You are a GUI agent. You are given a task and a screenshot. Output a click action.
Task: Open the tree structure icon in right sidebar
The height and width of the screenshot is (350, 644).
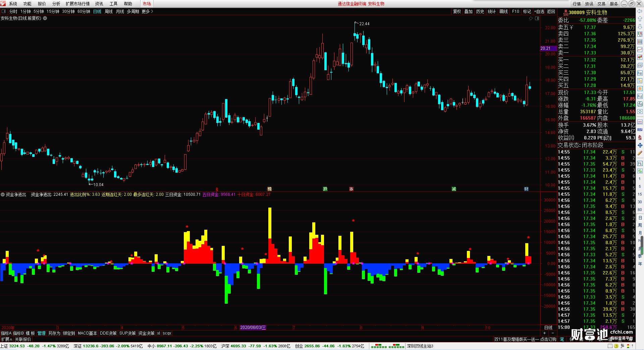pos(640,81)
